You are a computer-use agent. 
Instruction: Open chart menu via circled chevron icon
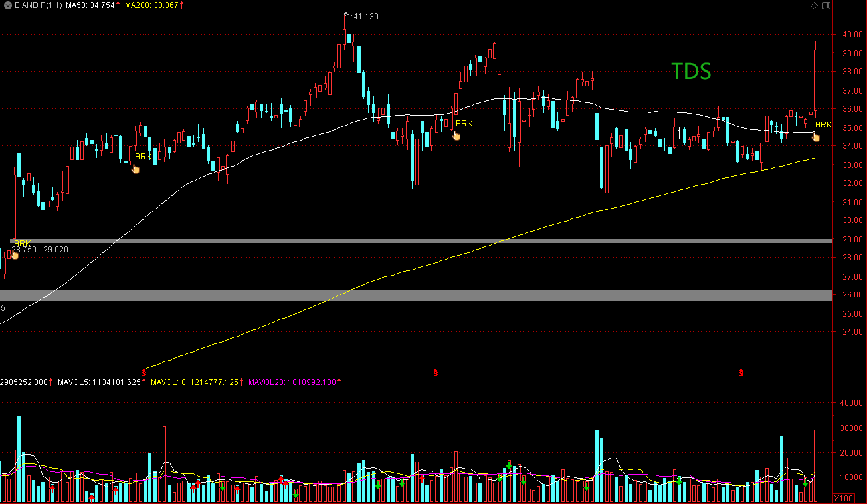pyautogui.click(x=8, y=5)
